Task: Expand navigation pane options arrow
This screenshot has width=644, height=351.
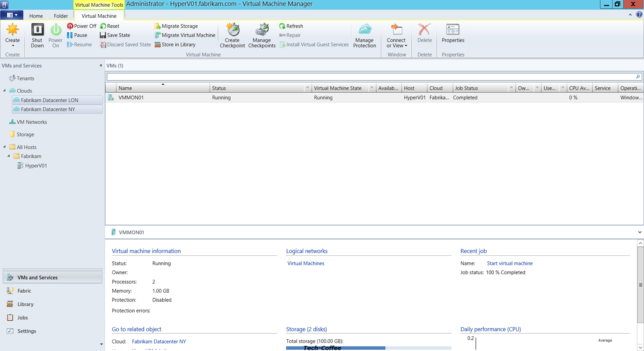Action: pyautogui.click(x=101, y=344)
